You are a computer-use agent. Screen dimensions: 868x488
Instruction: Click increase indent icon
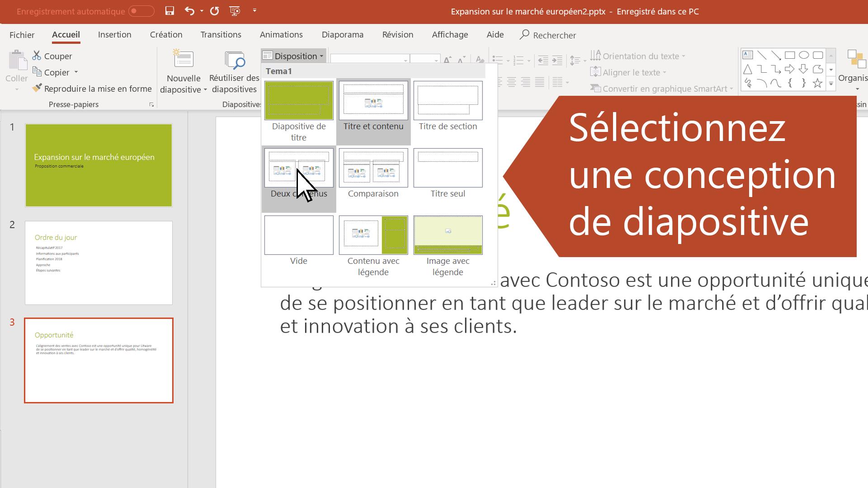coord(557,60)
